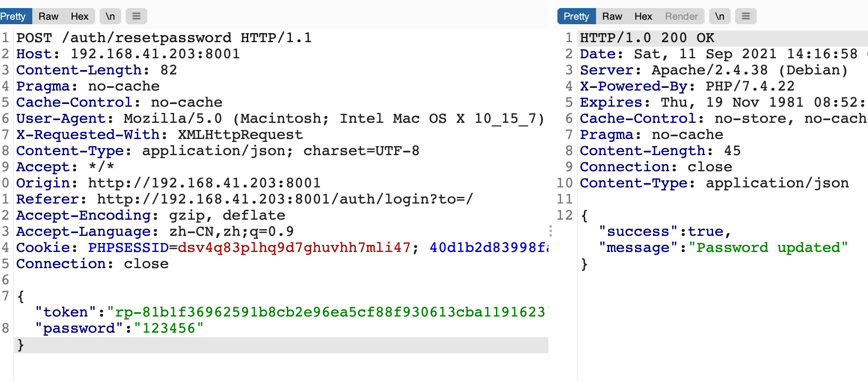Click the "success":true JSON field

[665, 231]
